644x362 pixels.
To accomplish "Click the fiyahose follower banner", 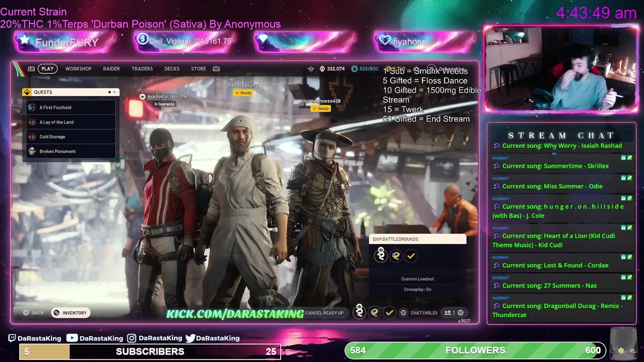I will (425, 42).
